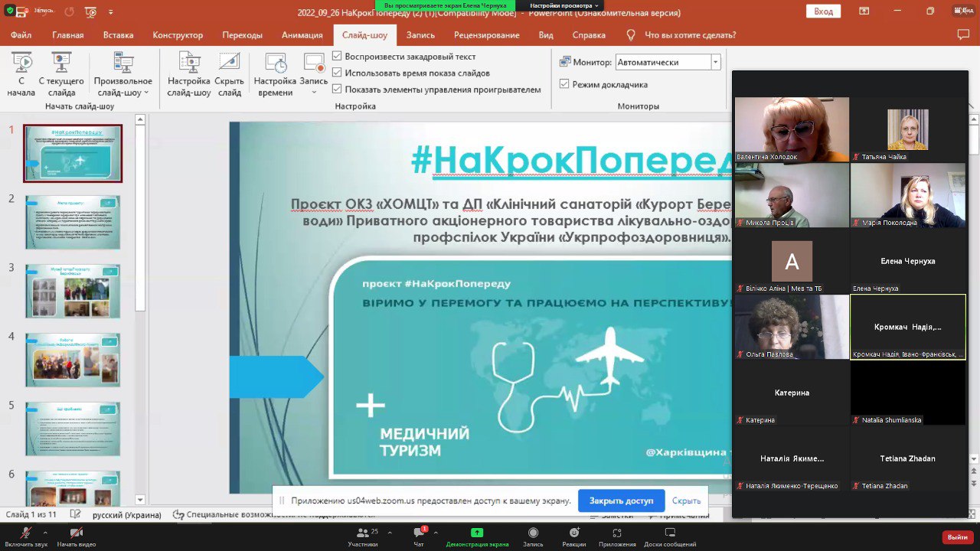Click Реакции icon in Zoom toolbar
The height and width of the screenshot is (551, 980).
pos(573,533)
